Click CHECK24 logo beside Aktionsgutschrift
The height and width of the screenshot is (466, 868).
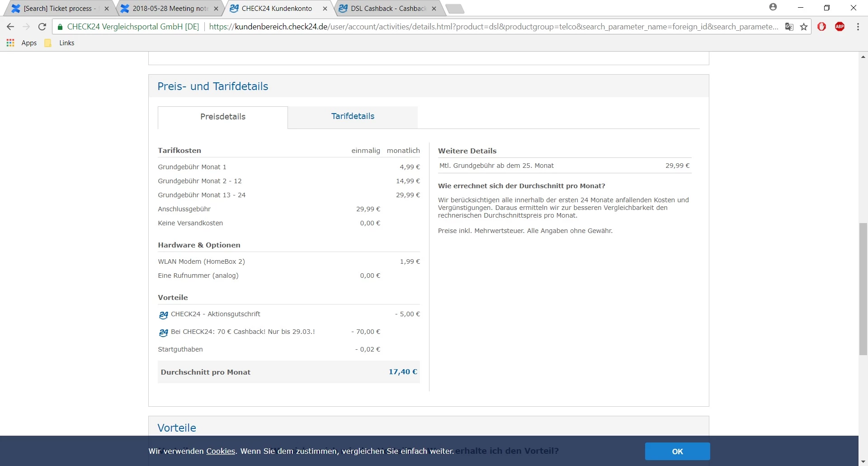(x=163, y=314)
